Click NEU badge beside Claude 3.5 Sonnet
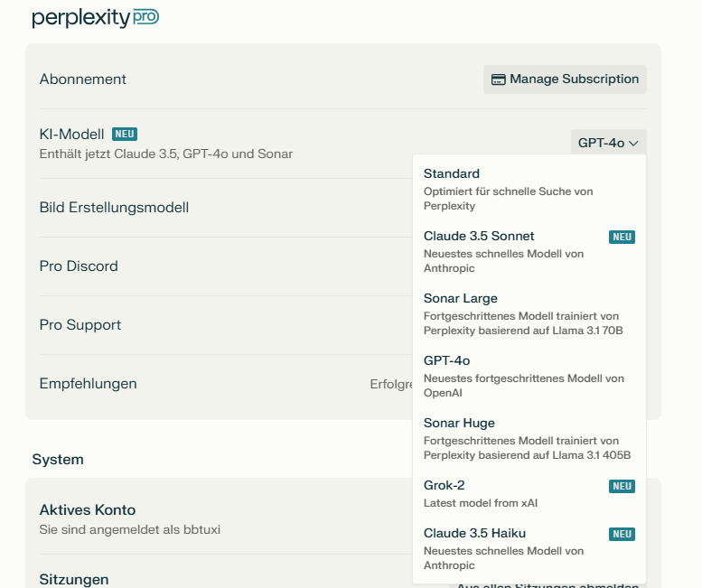The image size is (702, 588). point(622,237)
